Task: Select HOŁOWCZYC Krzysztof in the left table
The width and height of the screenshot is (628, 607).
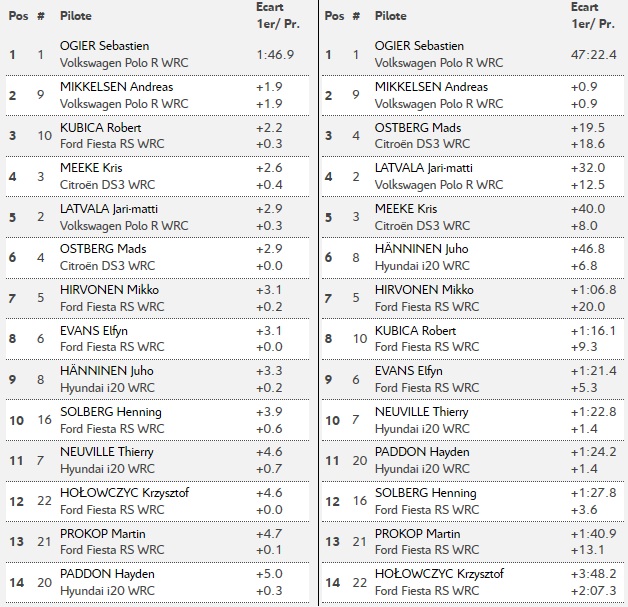Action: coord(124,492)
